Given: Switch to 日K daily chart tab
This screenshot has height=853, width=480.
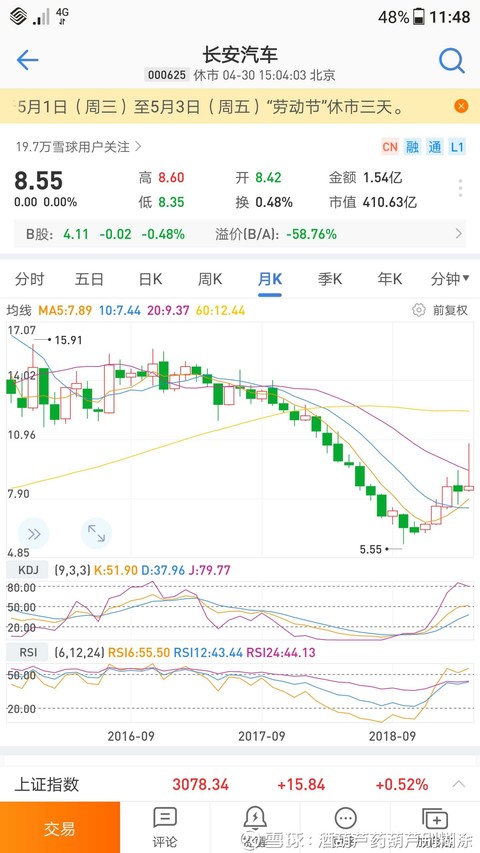Looking at the screenshot, I should (x=150, y=280).
